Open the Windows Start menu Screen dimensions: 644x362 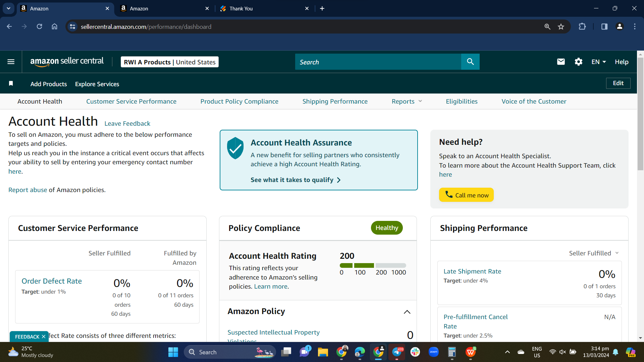click(x=173, y=352)
